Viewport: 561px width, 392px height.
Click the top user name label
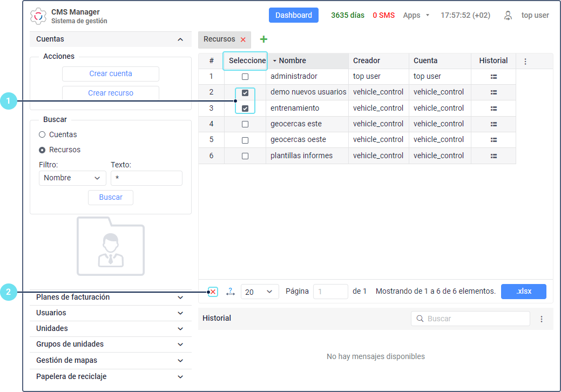(535, 15)
